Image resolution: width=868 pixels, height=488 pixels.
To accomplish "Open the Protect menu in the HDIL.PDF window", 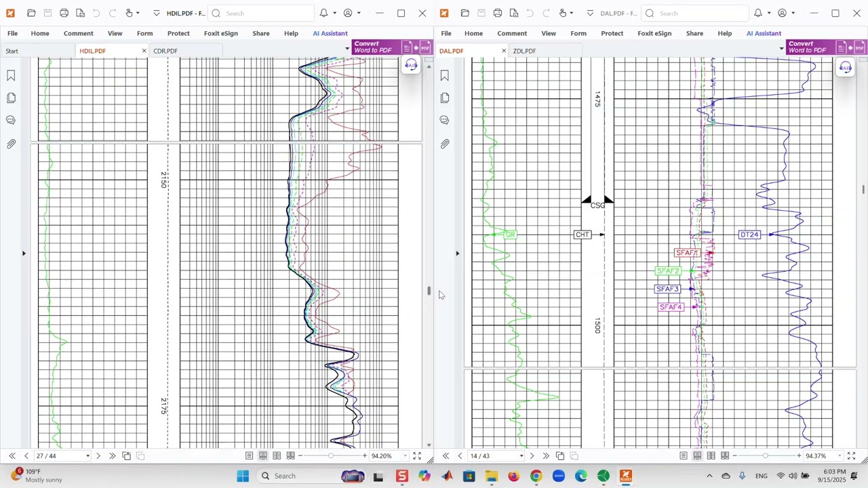I will point(178,33).
